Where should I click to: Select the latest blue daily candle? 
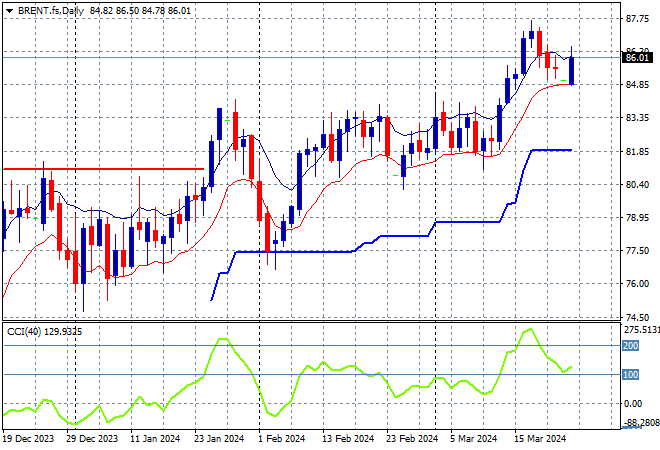click(x=572, y=71)
